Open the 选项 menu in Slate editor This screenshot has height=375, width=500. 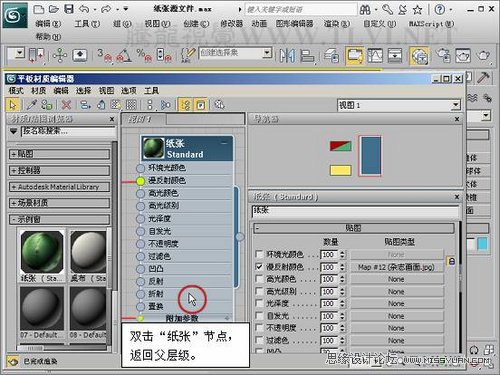click(x=128, y=91)
